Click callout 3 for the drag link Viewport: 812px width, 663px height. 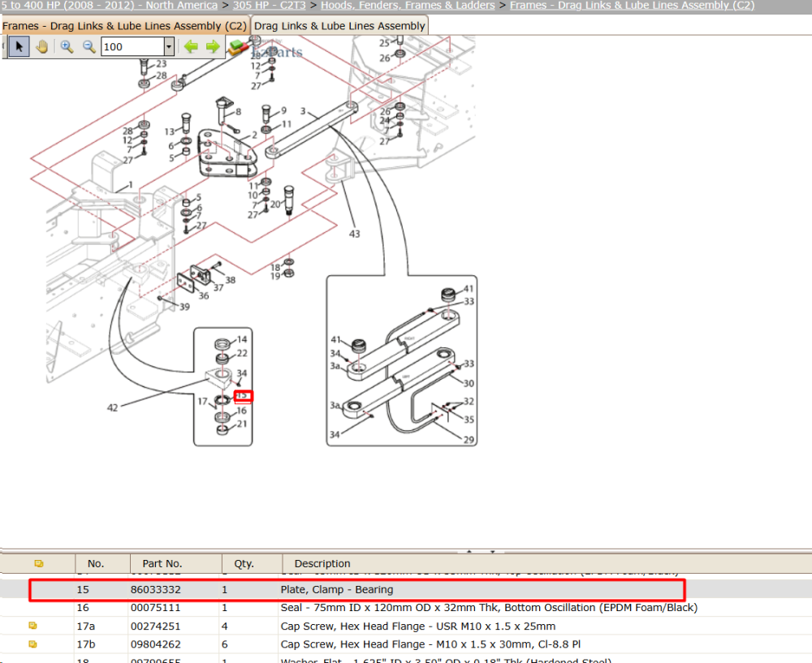coord(303,111)
